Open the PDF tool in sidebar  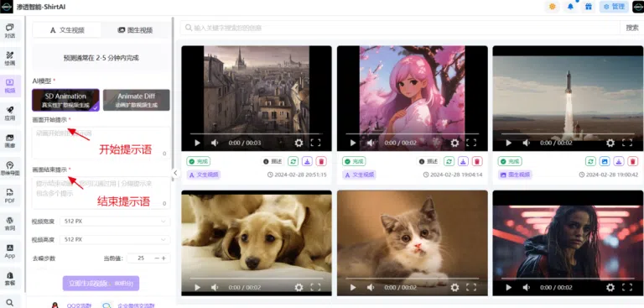tap(10, 196)
